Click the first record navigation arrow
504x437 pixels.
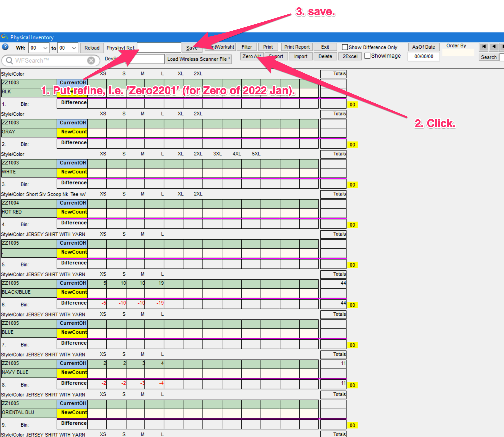pyautogui.click(x=484, y=47)
